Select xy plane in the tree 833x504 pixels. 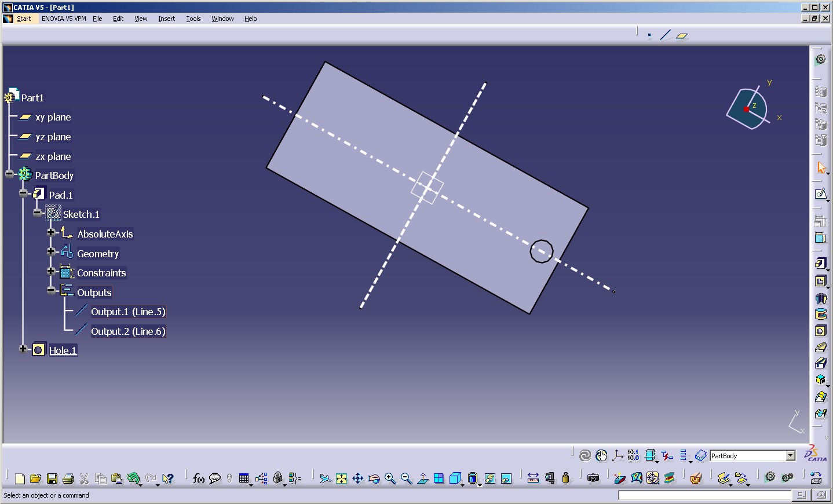coord(53,117)
